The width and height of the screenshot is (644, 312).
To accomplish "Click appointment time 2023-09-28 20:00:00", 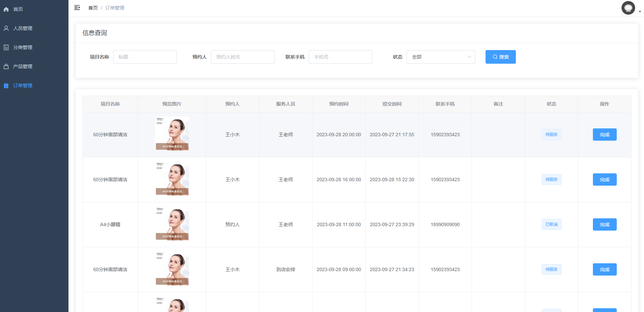I will coord(339,135).
